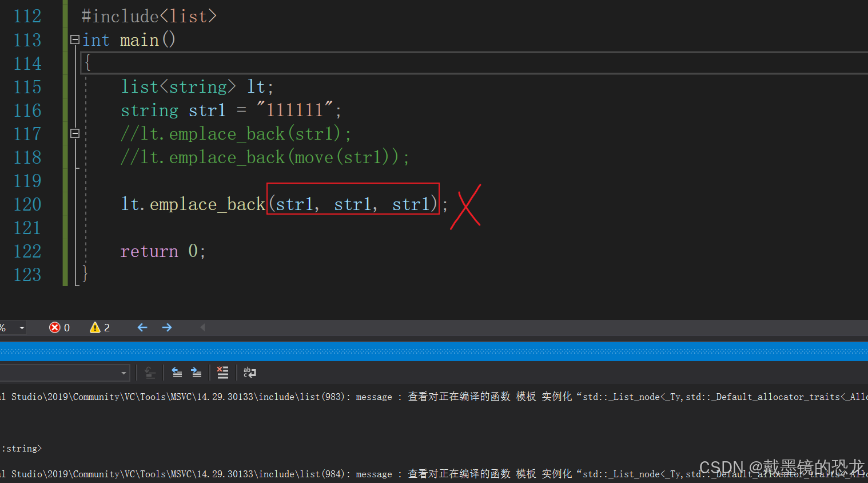Screen dimensions: 868x483
Task: Click the commented 'emplace_back(move(str1))' line
Action: pyautogui.click(x=265, y=157)
